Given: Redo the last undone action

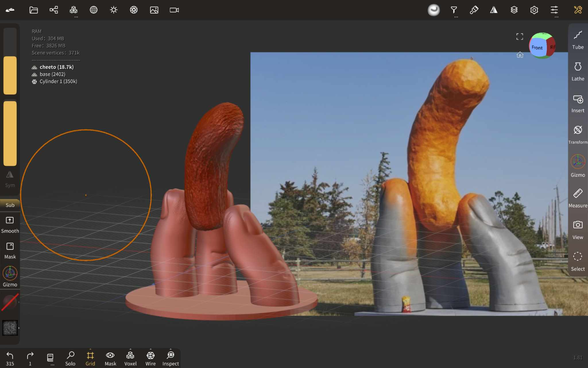Looking at the screenshot, I should [30, 358].
